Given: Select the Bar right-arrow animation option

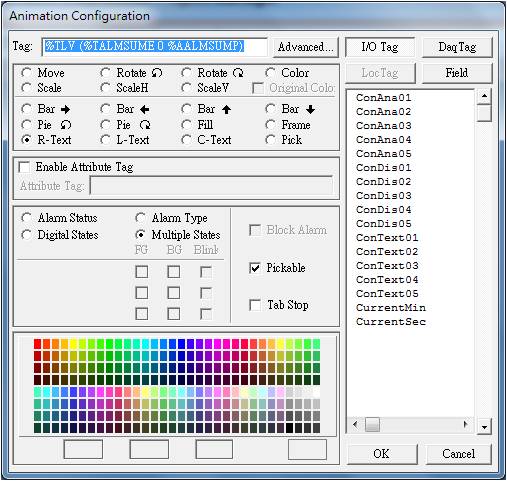Looking at the screenshot, I should 26,109.
